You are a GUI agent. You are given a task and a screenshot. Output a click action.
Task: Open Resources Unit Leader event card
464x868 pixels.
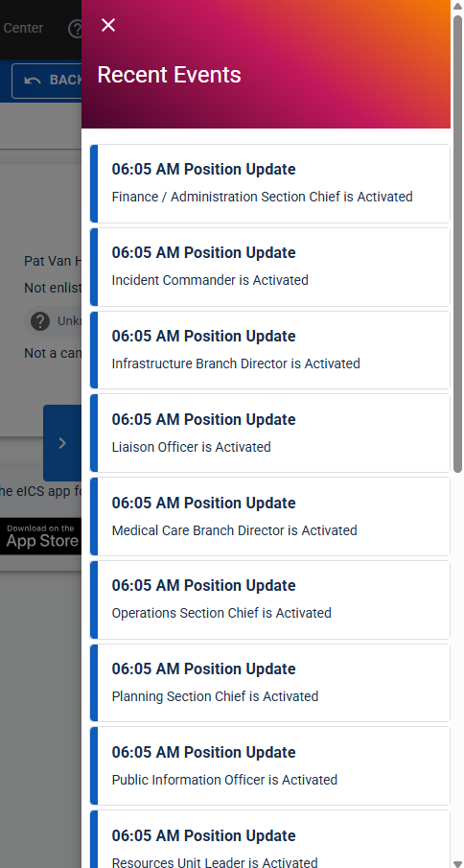[270, 839]
